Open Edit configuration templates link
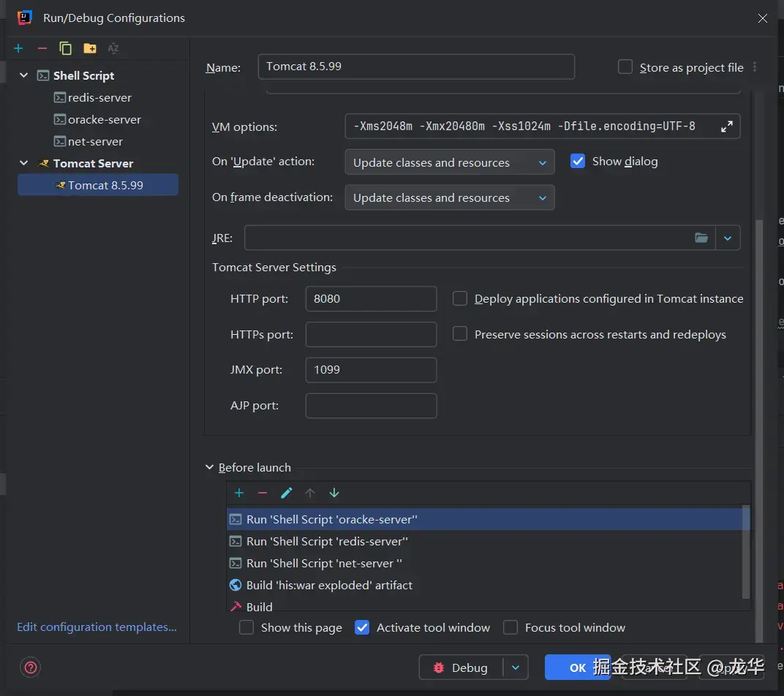This screenshot has height=696, width=784. 97,627
